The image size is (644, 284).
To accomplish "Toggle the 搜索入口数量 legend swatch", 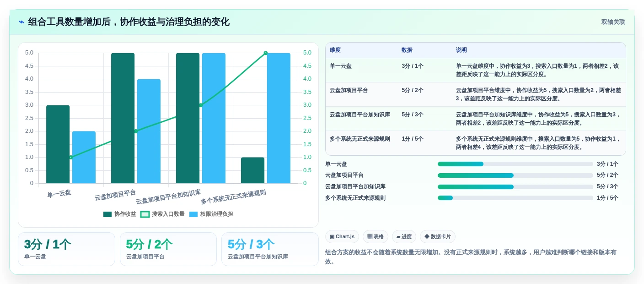I will [x=145, y=214].
